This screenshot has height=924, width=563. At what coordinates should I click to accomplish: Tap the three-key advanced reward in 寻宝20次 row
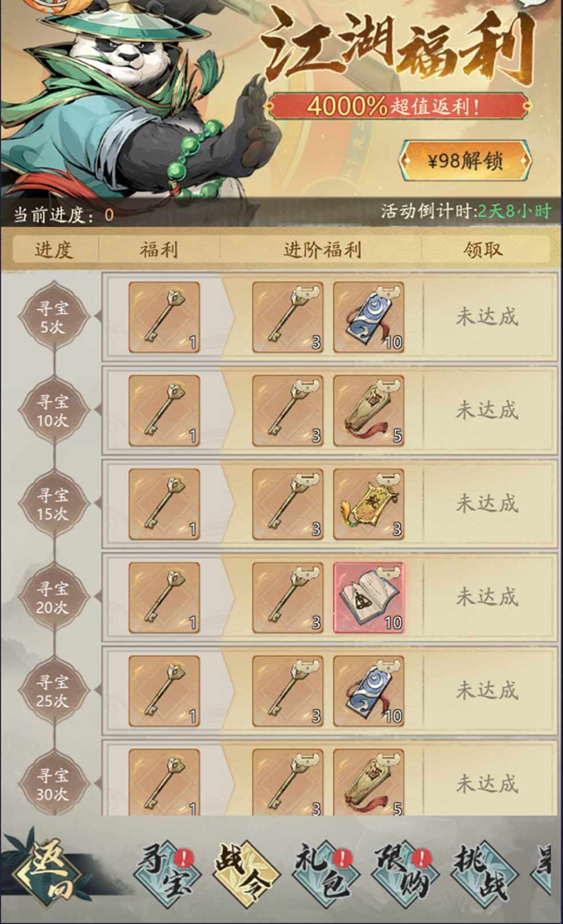tap(288, 598)
